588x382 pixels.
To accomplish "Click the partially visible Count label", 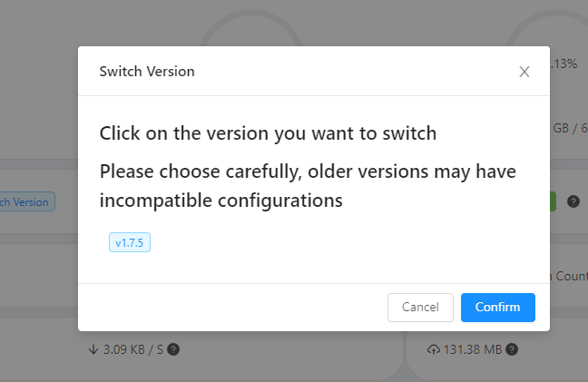I will coord(568,276).
